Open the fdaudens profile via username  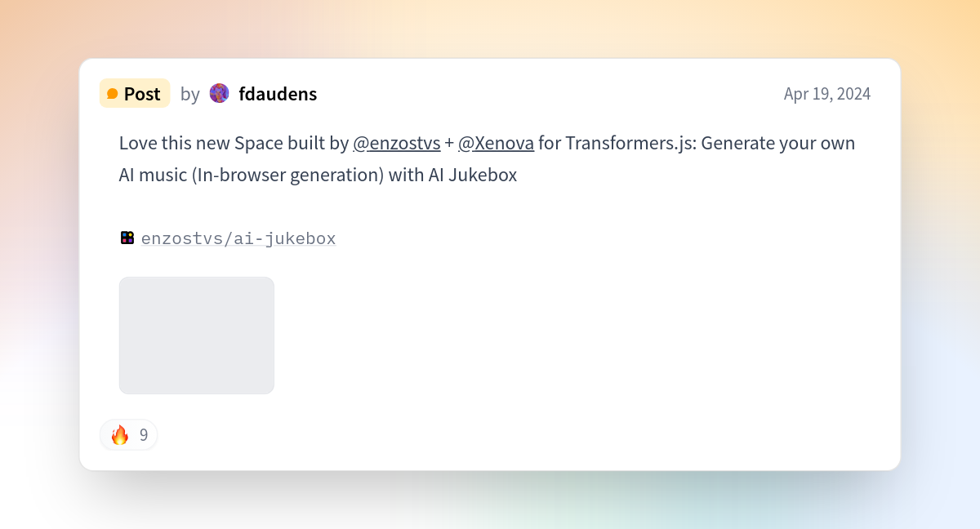coord(278,94)
